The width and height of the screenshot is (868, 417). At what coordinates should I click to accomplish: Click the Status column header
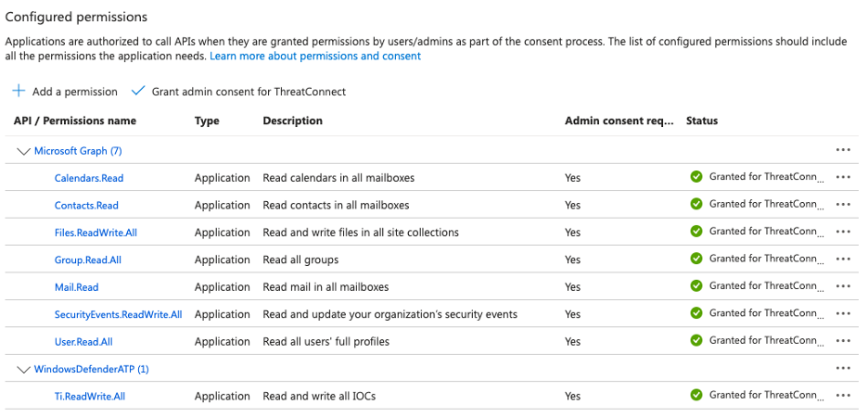(x=702, y=120)
